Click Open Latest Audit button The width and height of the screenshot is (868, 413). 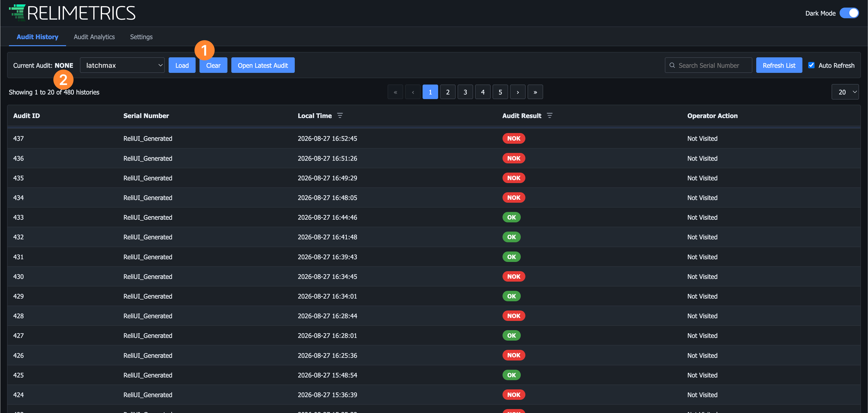pos(263,65)
